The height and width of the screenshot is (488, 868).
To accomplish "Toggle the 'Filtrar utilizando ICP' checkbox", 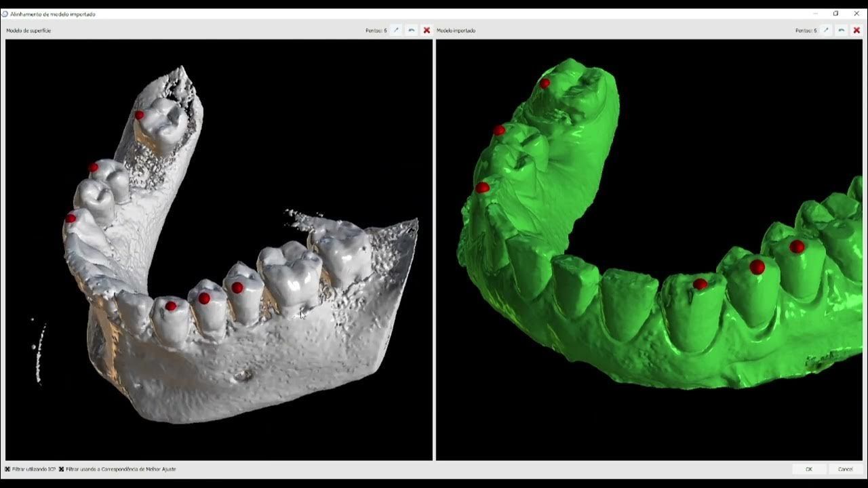I will [x=7, y=469].
